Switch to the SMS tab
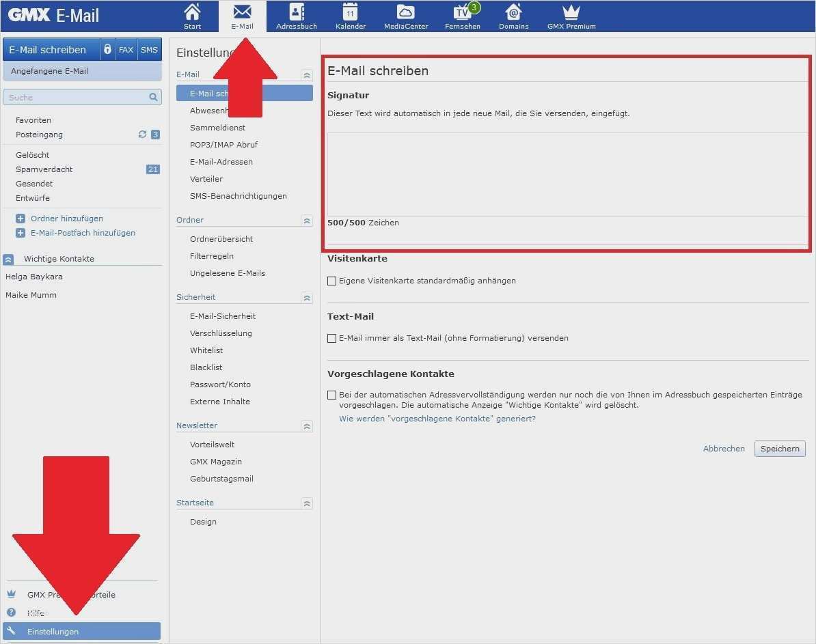The width and height of the screenshot is (816, 644). tap(148, 49)
